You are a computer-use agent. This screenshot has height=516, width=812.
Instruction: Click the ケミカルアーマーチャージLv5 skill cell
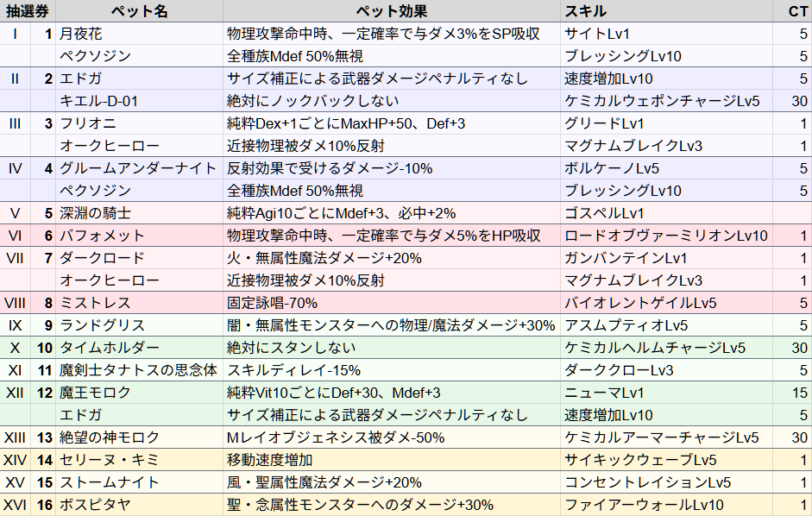[x=661, y=437]
